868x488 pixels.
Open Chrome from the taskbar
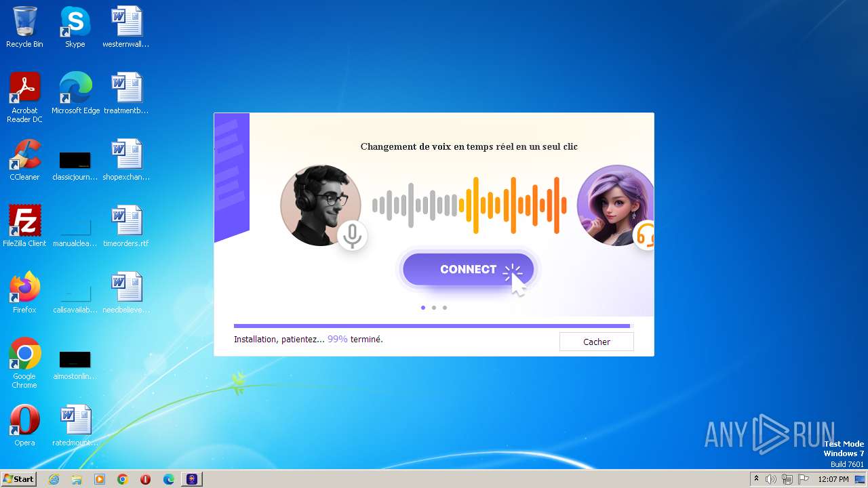123,479
